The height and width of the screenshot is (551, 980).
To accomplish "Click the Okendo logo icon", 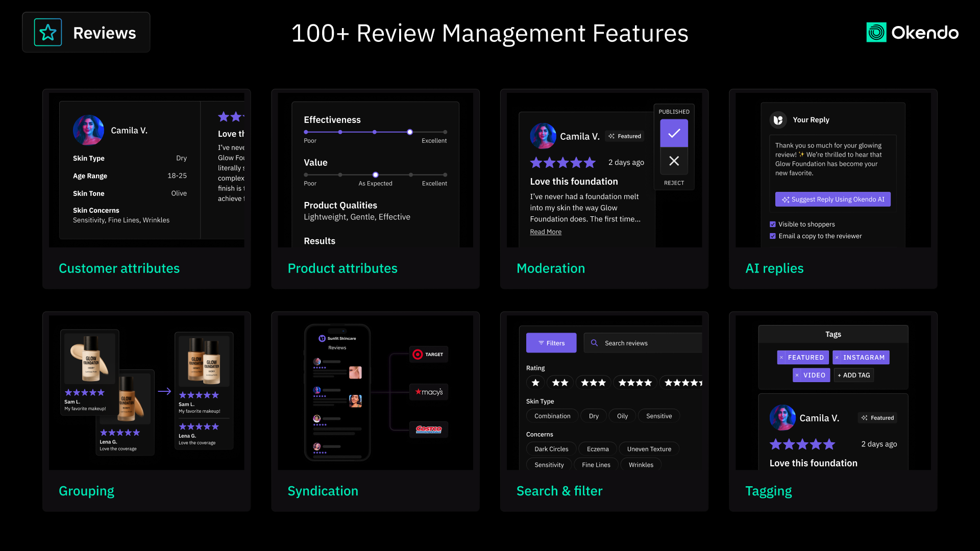I will (876, 33).
